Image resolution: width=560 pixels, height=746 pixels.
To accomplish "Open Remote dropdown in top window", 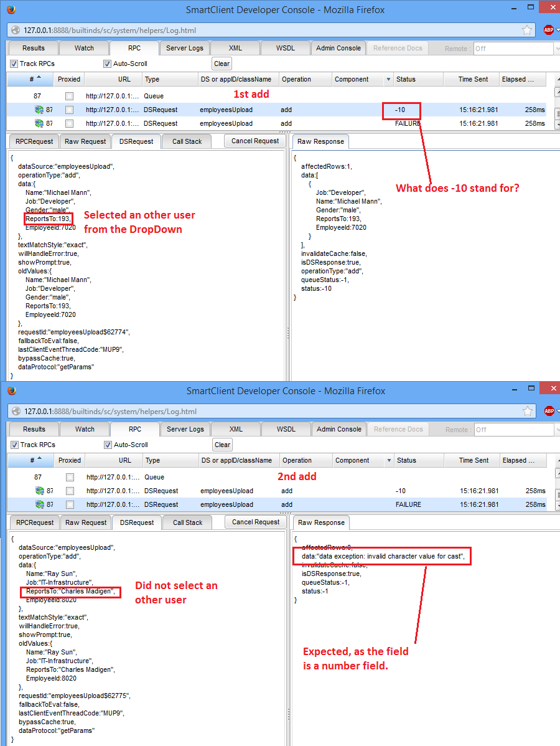I will (557, 49).
